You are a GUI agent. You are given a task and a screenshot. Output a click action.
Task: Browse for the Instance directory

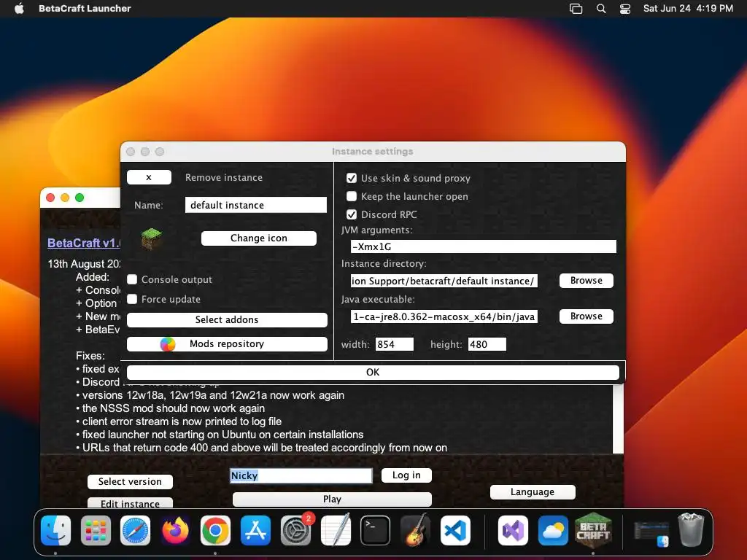pyautogui.click(x=587, y=281)
